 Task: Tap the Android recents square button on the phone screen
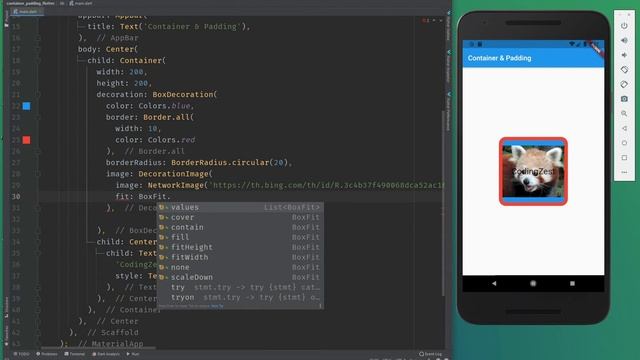[x=572, y=283]
